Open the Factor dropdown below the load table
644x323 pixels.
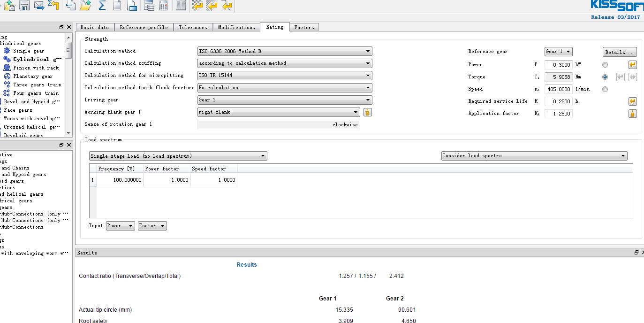coord(152,226)
